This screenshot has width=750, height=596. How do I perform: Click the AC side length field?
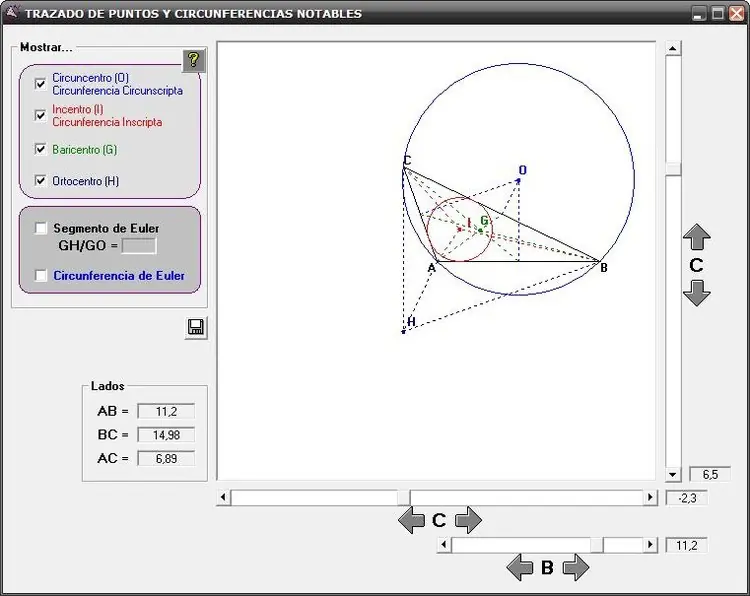click(x=166, y=458)
